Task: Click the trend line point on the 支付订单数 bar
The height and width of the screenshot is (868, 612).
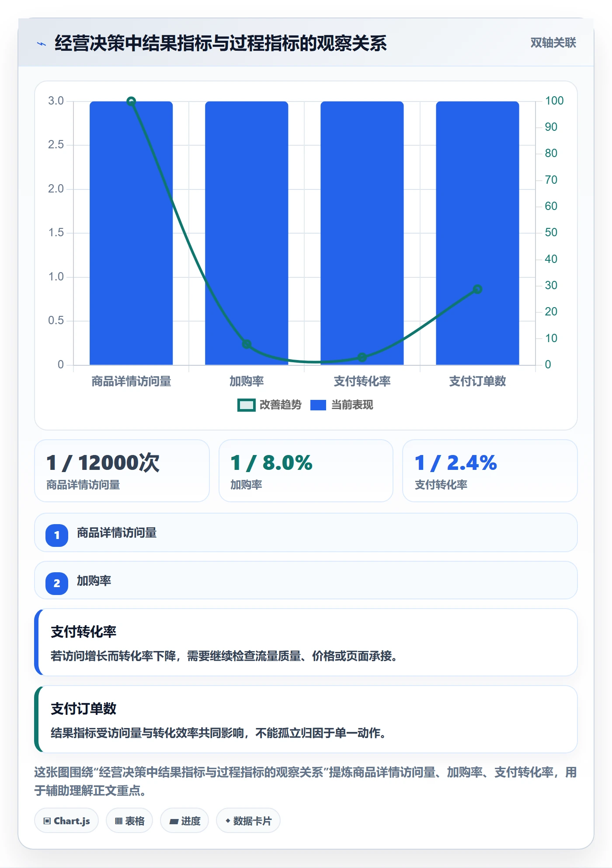Action: pyautogui.click(x=477, y=289)
